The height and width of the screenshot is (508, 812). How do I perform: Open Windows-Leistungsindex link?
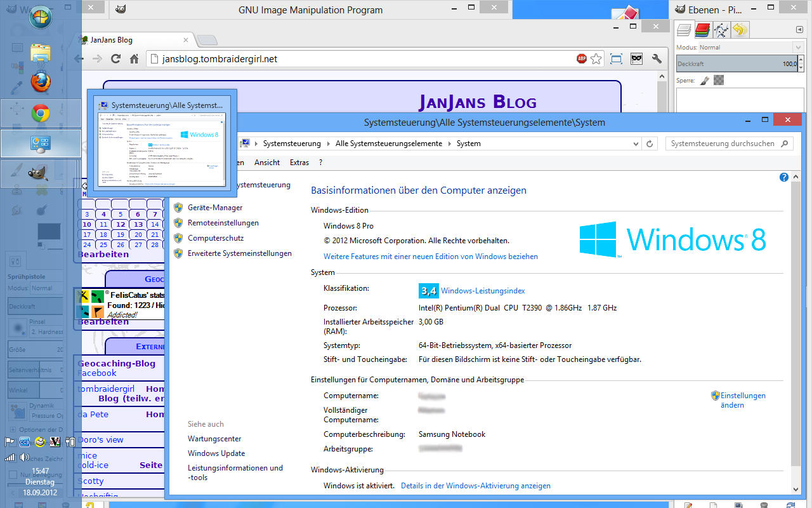(483, 291)
